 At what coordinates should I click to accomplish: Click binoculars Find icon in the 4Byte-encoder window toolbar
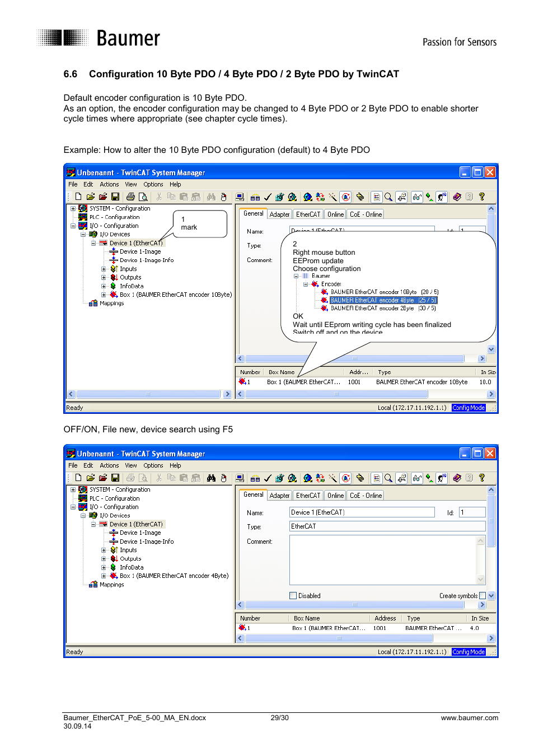(x=211, y=478)
